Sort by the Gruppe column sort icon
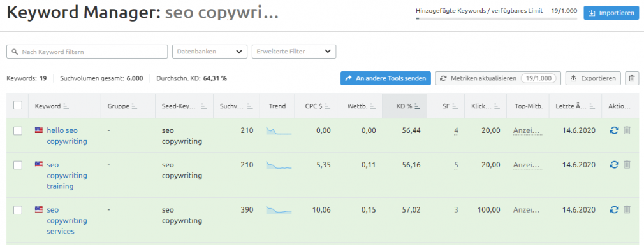 (135, 106)
